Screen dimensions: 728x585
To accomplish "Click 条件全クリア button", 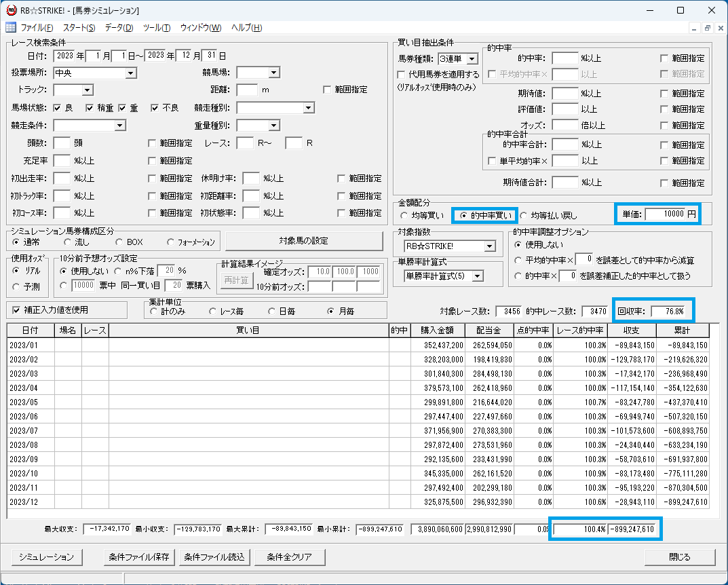I will pos(290,556).
